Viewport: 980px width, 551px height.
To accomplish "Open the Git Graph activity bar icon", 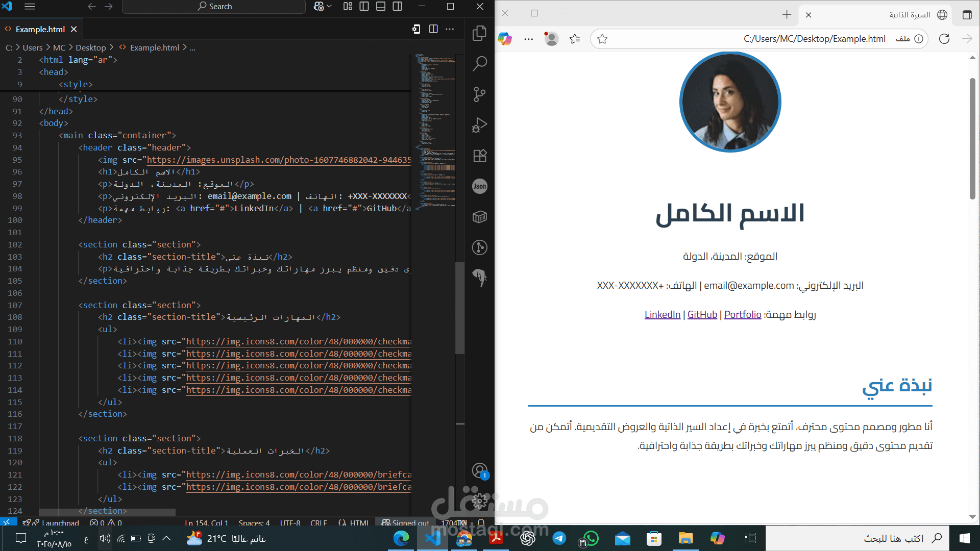I will pyautogui.click(x=479, y=247).
